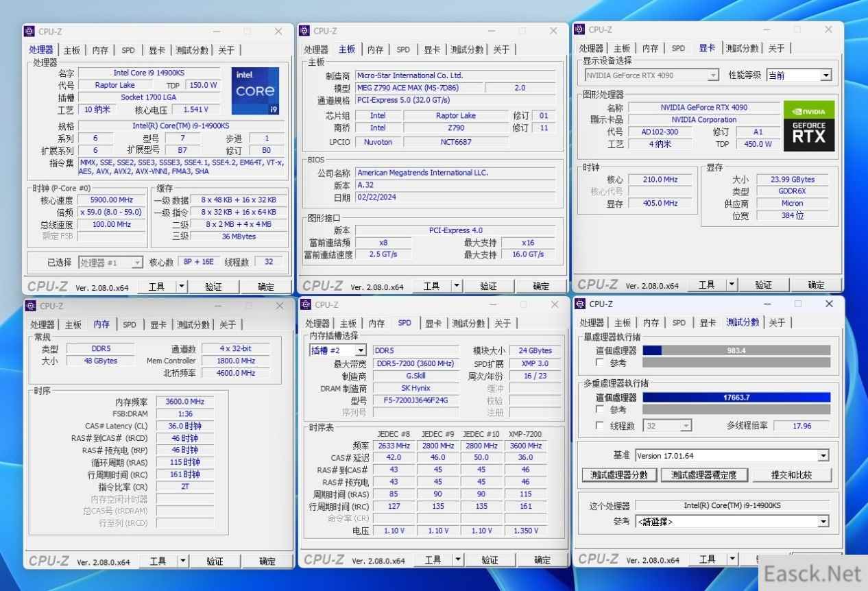Click the memory size 48 GBytes field
The image size is (868, 591).
100,361
